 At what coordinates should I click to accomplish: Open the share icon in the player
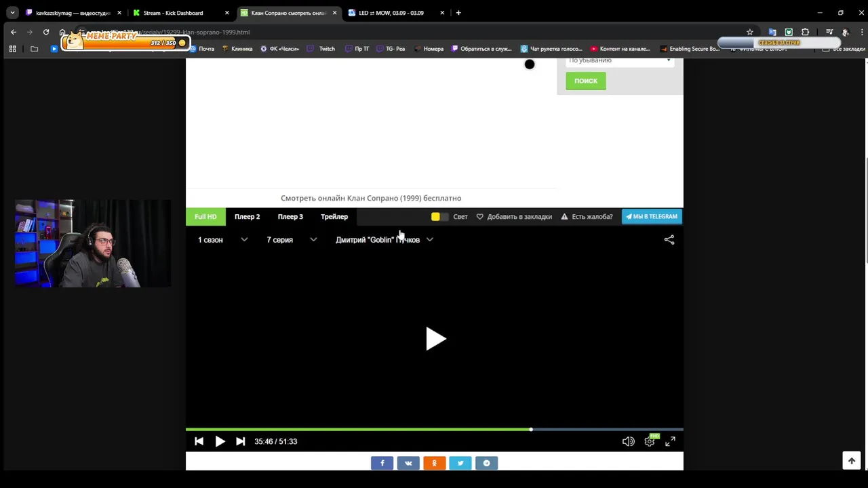pyautogui.click(x=669, y=239)
